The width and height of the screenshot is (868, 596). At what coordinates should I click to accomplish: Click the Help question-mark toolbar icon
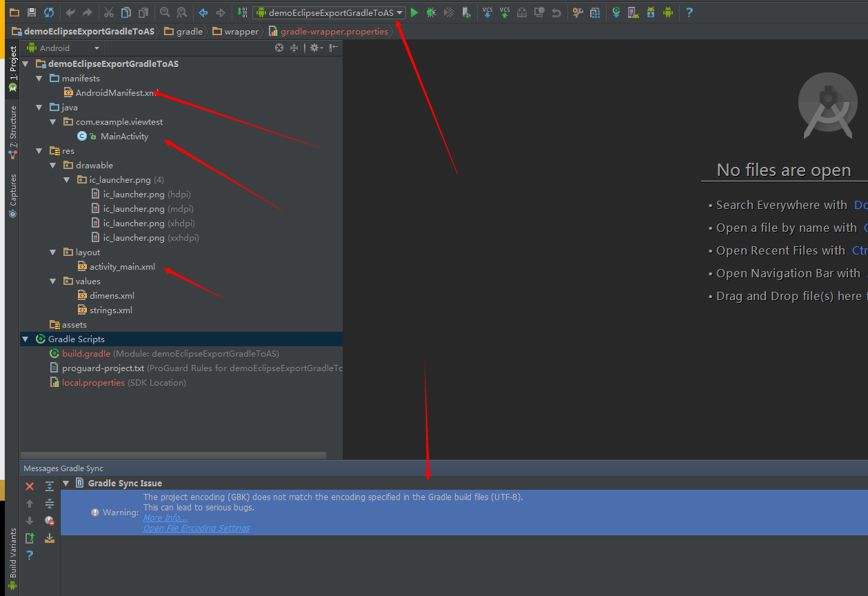(689, 12)
